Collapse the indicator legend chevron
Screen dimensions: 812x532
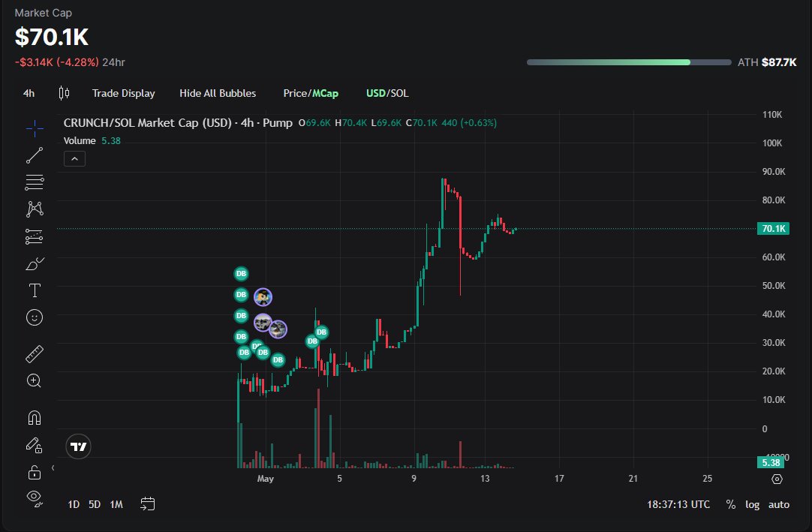click(x=74, y=159)
